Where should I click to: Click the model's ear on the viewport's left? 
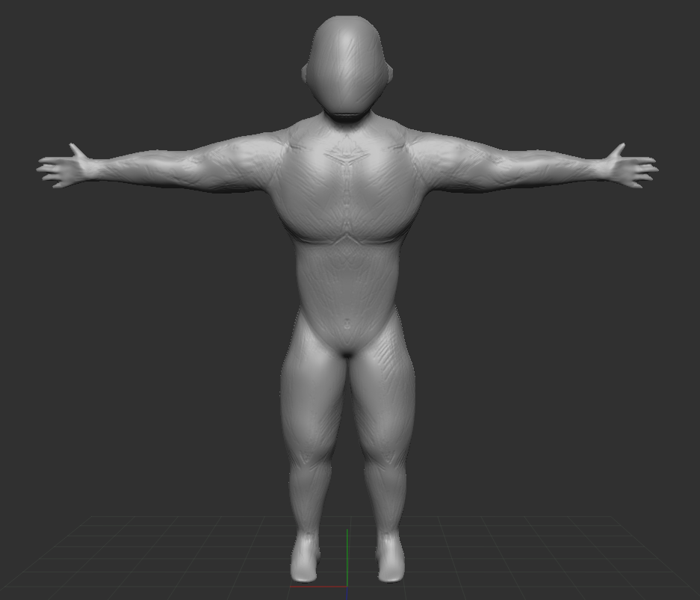coord(305,73)
